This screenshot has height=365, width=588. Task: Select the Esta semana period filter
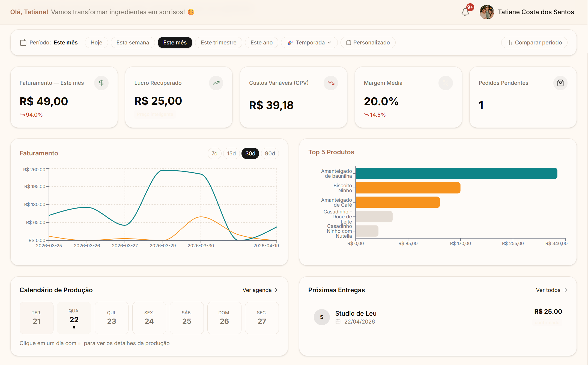pyautogui.click(x=133, y=43)
